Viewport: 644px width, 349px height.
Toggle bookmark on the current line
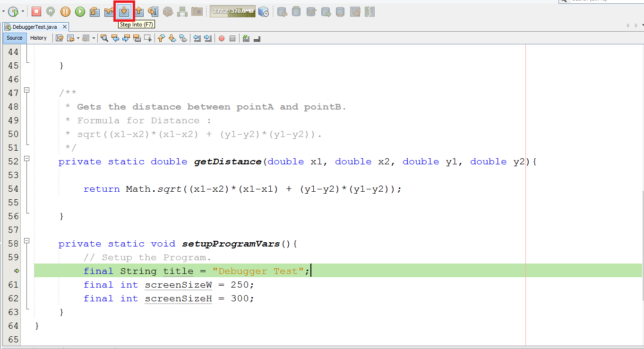click(x=183, y=38)
